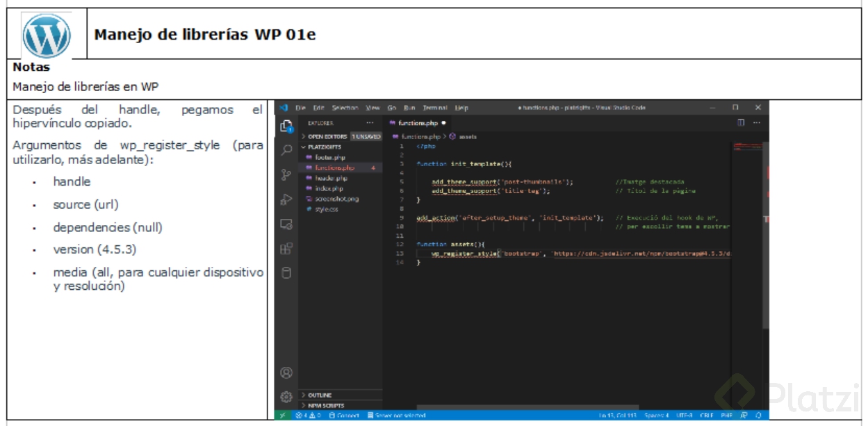Image resolution: width=868 pixels, height=426 pixels.
Task: Click CRLF line ending in status bar
Action: [707, 416]
